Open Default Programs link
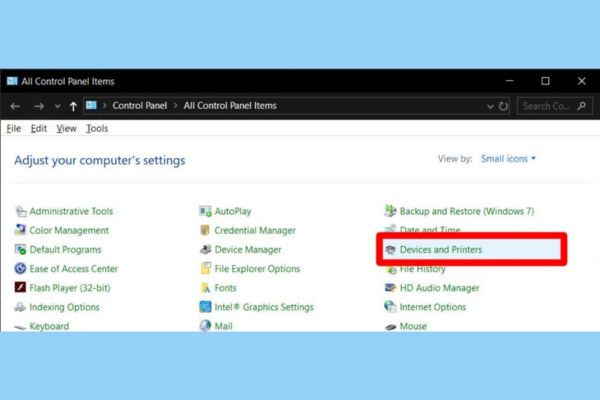 click(65, 250)
